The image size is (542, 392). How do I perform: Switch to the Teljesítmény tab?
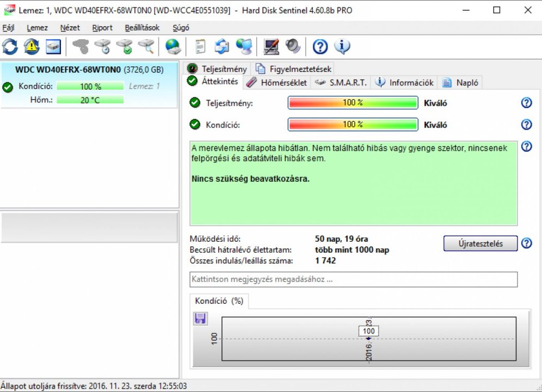point(217,69)
